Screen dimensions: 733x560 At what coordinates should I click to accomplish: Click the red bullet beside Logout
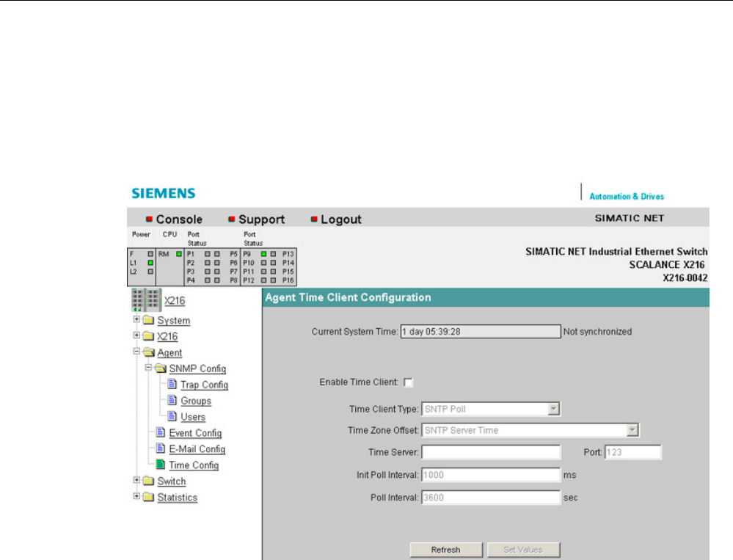(x=314, y=219)
